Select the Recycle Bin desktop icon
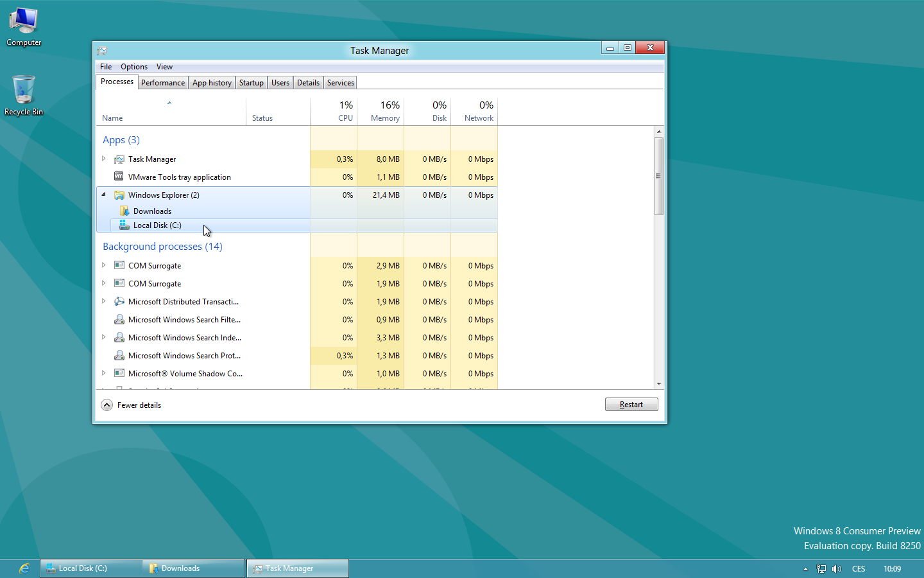This screenshot has width=924, height=578. click(x=24, y=96)
